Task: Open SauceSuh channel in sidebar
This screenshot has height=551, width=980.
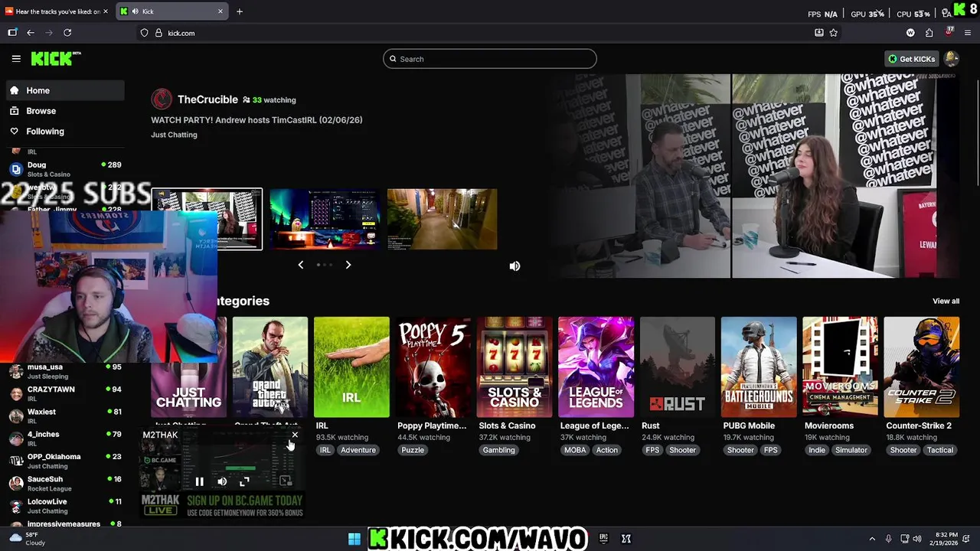Action: pos(65,483)
